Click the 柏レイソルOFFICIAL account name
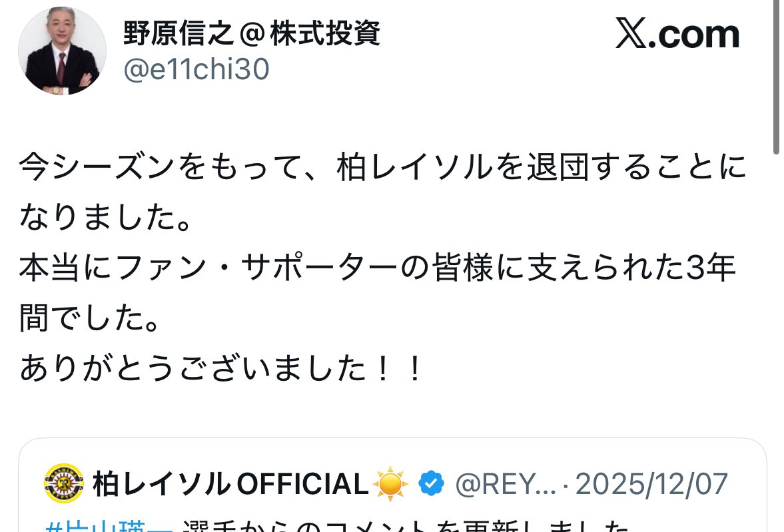 [230, 484]
